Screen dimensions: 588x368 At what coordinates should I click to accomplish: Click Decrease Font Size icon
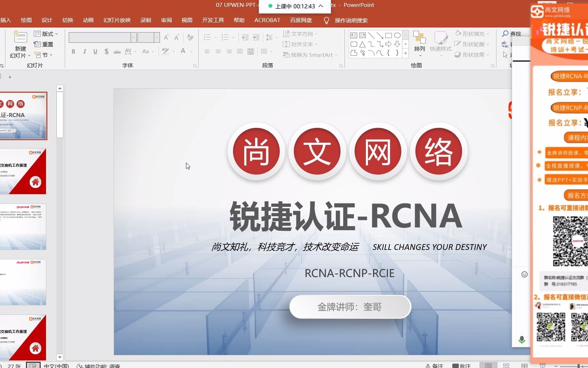[x=177, y=37]
